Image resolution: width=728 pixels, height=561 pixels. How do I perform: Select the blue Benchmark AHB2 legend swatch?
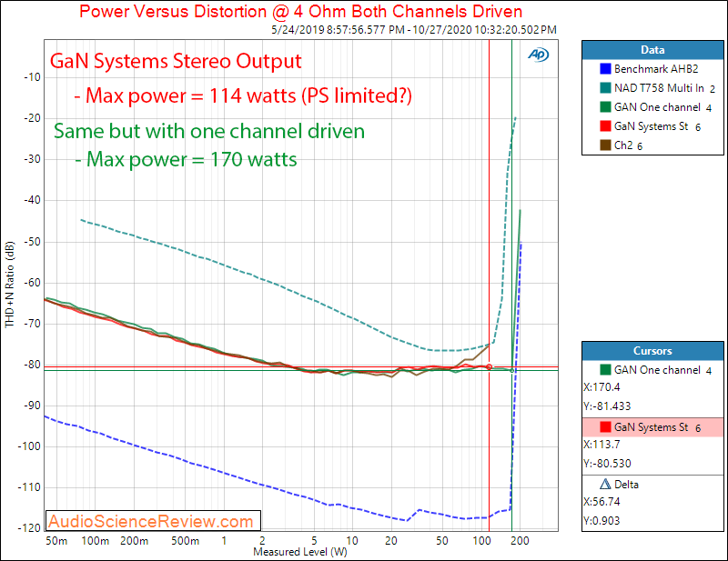click(605, 69)
